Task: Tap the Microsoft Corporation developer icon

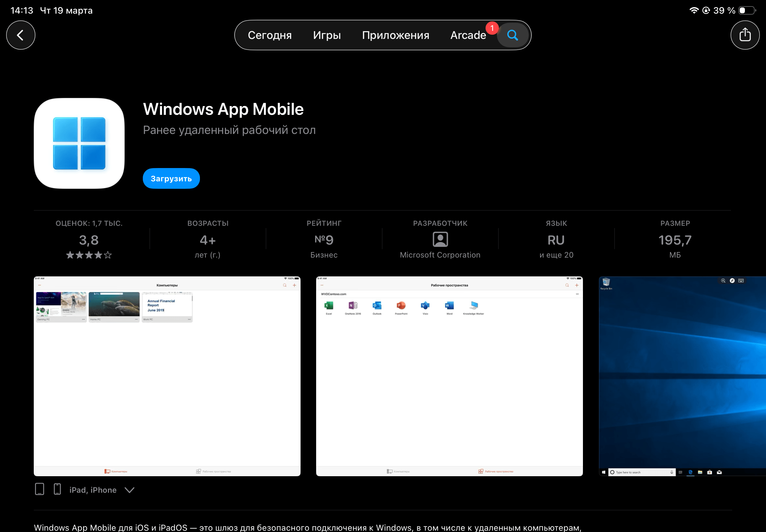Action: pyautogui.click(x=440, y=239)
